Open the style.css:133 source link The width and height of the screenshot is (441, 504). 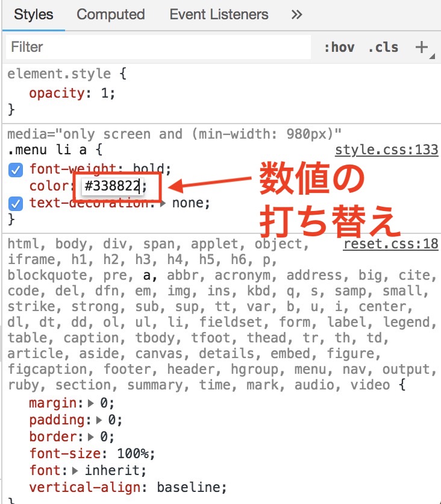(386, 150)
